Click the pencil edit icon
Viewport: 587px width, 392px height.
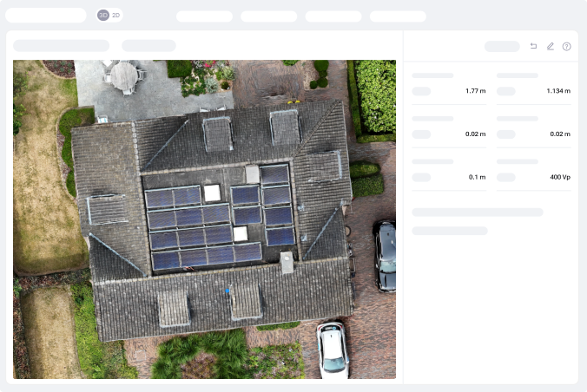click(550, 46)
